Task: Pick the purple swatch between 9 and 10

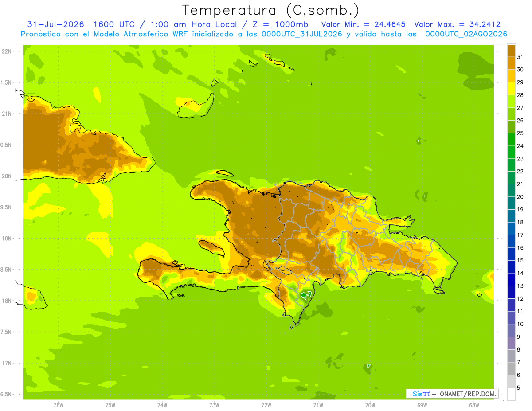Action: click(511, 330)
